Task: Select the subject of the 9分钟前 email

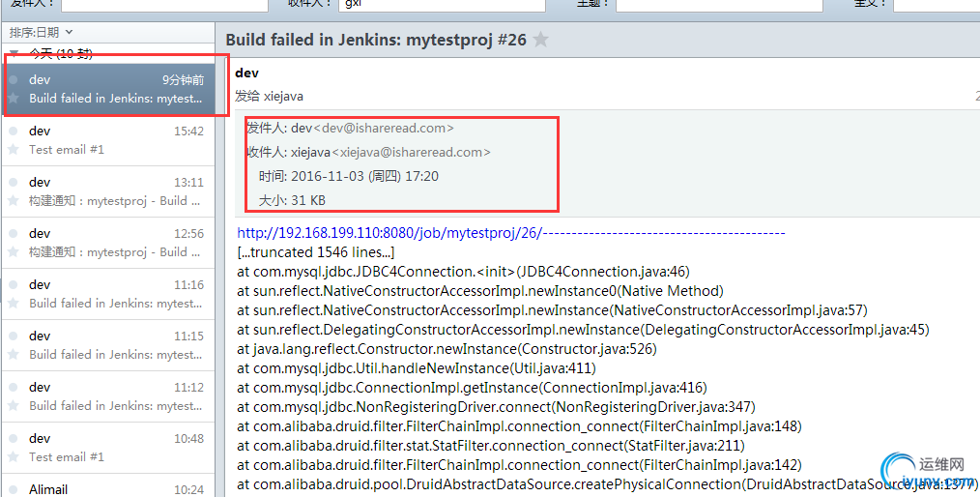Action: click(116, 99)
